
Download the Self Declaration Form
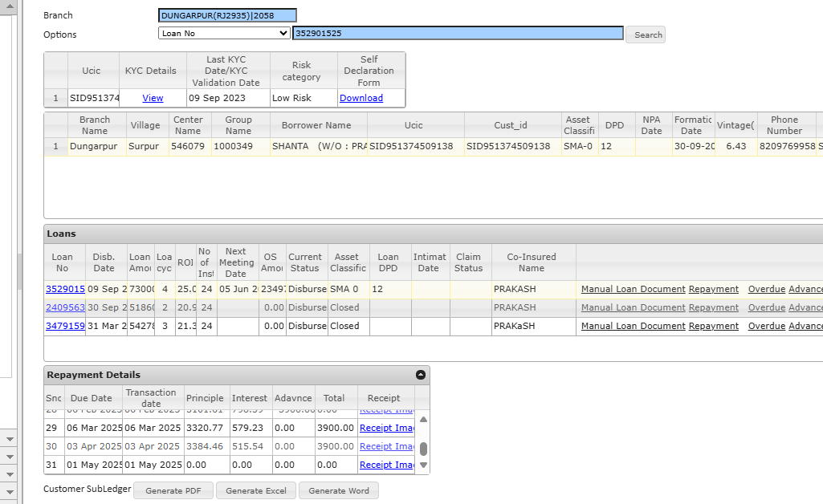click(x=361, y=98)
